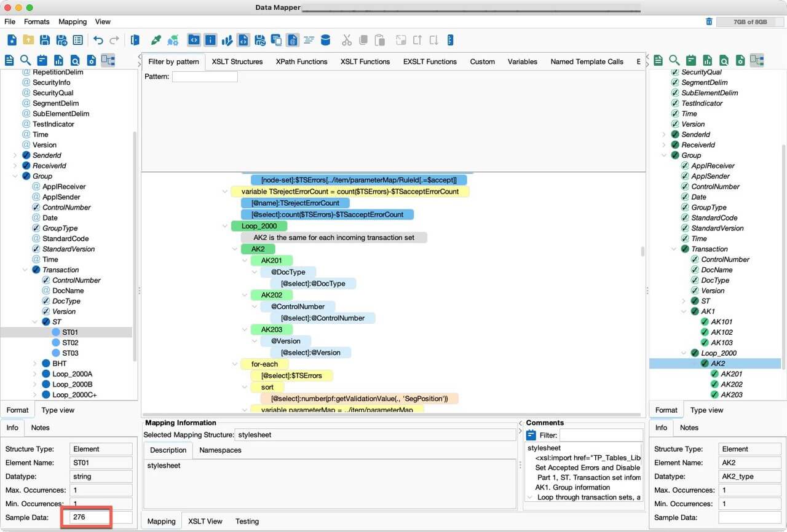Click the blue magnifier search icon in source panel
This screenshot has width=787, height=532.
[25, 60]
